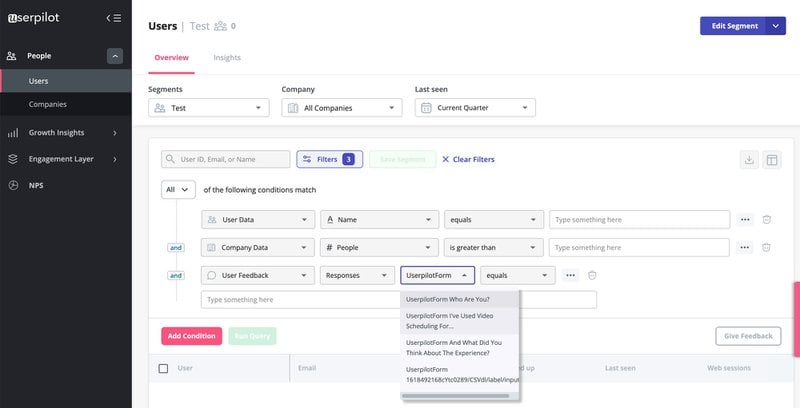Open the Name attribute dropdown

[380, 220]
